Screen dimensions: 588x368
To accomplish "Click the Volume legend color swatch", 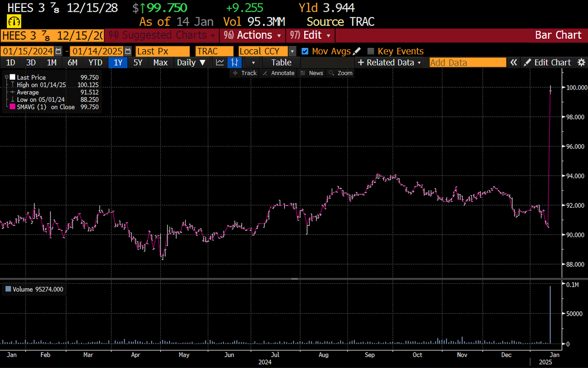I will 8,289.
